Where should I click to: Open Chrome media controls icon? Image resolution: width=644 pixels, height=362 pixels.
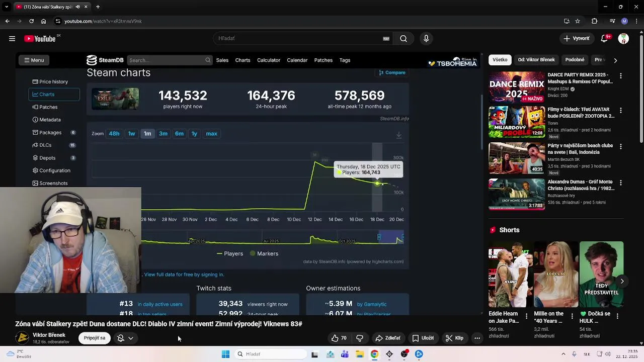click(612, 21)
